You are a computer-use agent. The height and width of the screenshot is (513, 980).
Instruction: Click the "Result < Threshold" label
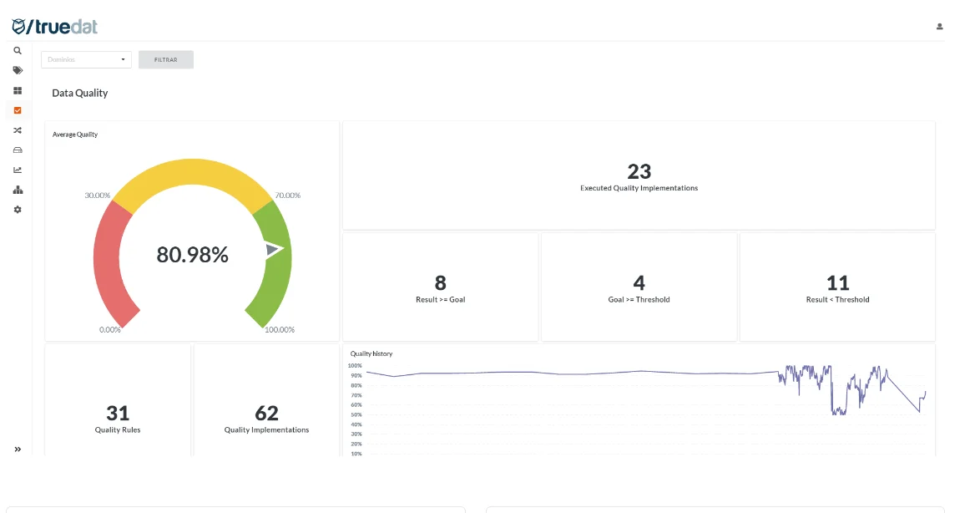pyautogui.click(x=837, y=300)
